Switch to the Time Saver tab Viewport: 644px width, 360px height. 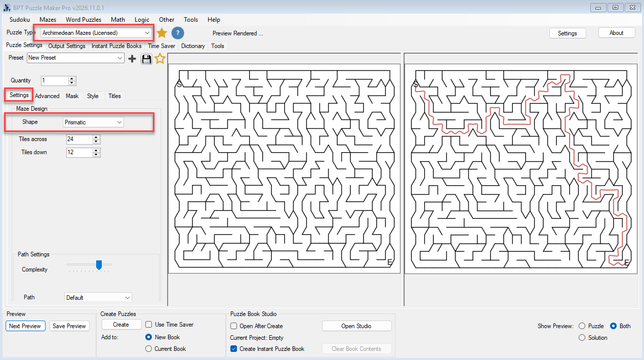click(162, 46)
